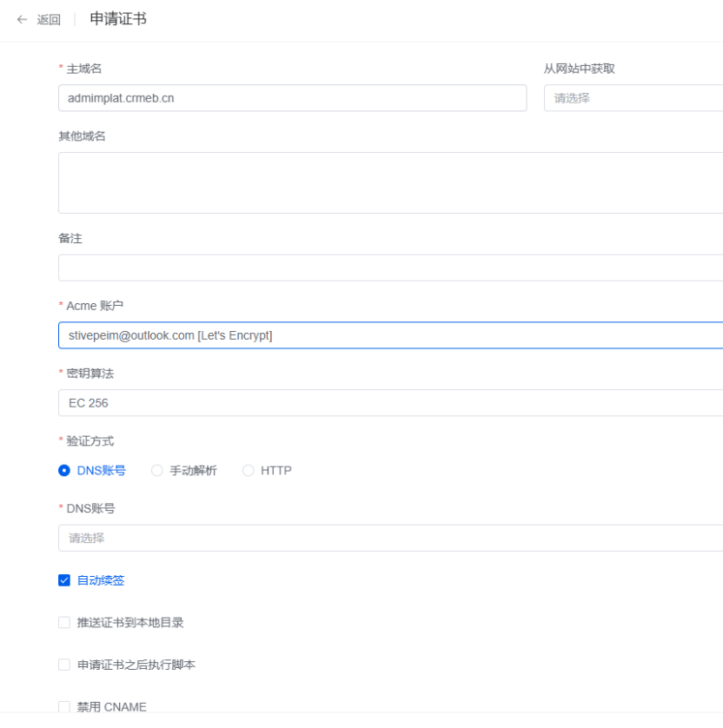
Task: Go back via 返回 link
Action: (49, 19)
